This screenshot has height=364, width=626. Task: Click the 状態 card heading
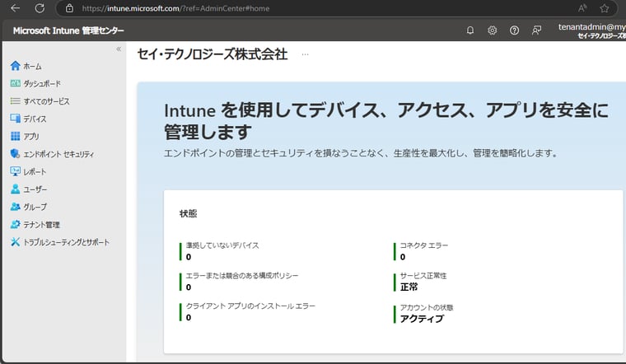(188, 213)
